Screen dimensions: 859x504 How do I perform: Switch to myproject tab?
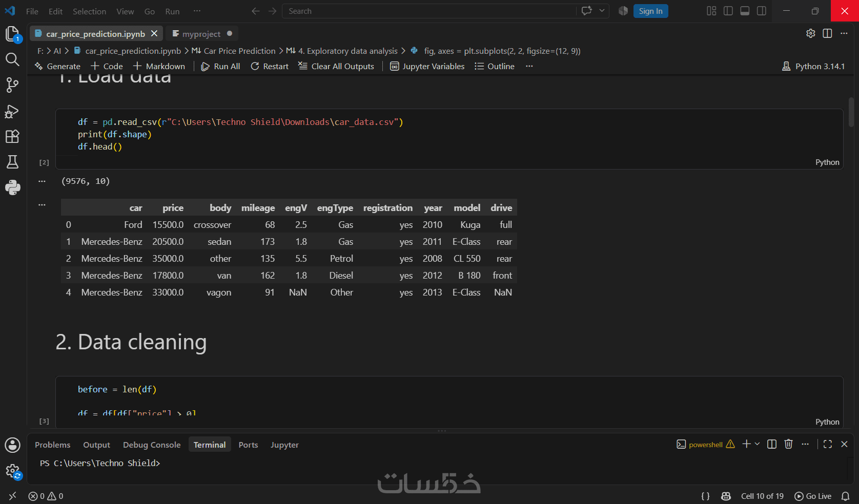point(201,34)
